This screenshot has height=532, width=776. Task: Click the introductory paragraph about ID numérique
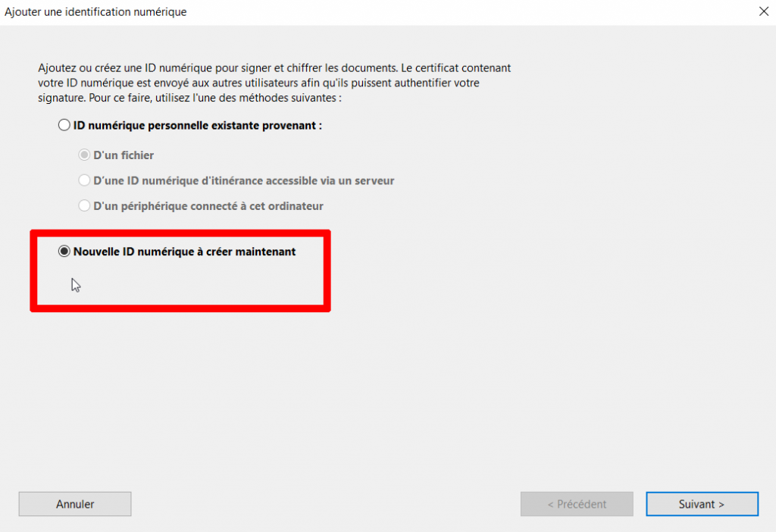pos(274,83)
